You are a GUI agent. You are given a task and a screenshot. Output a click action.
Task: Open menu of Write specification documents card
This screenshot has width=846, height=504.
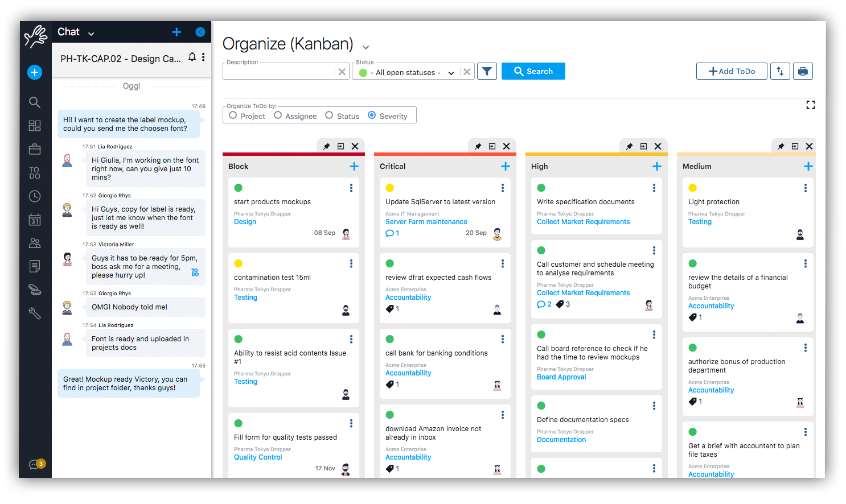point(654,188)
